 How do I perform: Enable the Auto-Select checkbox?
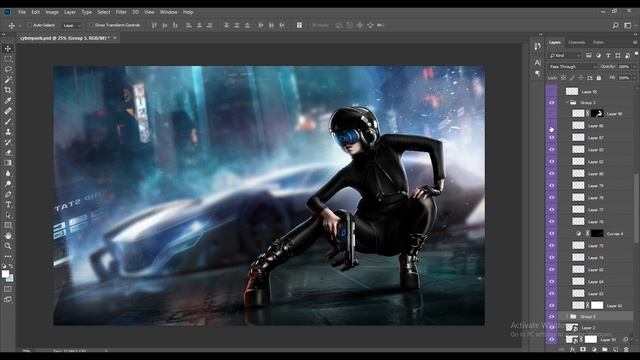click(29, 25)
